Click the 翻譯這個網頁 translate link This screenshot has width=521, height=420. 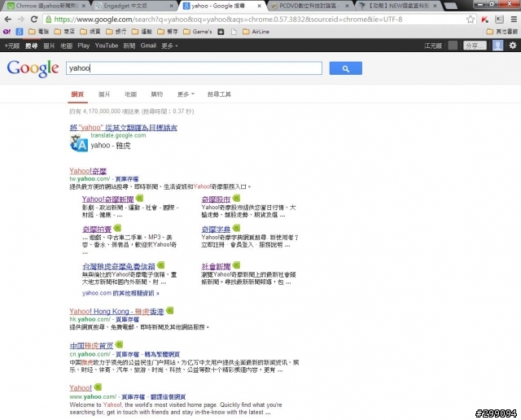coord(168,396)
